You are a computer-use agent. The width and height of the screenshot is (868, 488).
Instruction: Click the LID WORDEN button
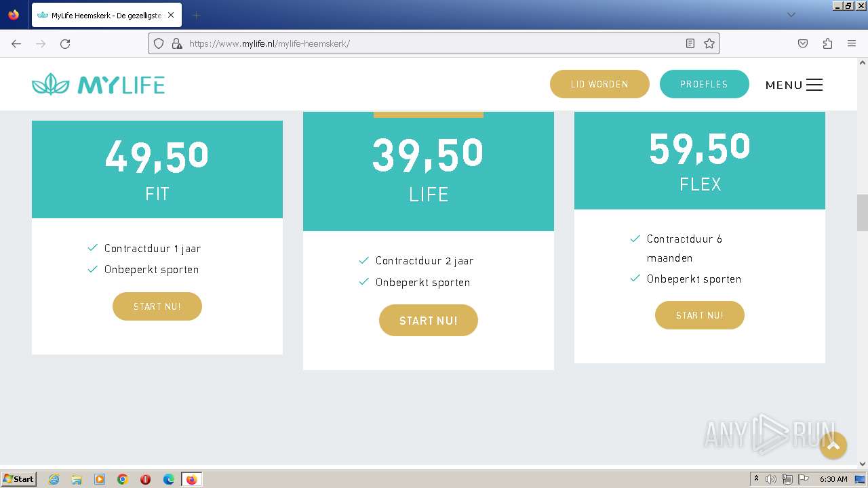click(599, 84)
